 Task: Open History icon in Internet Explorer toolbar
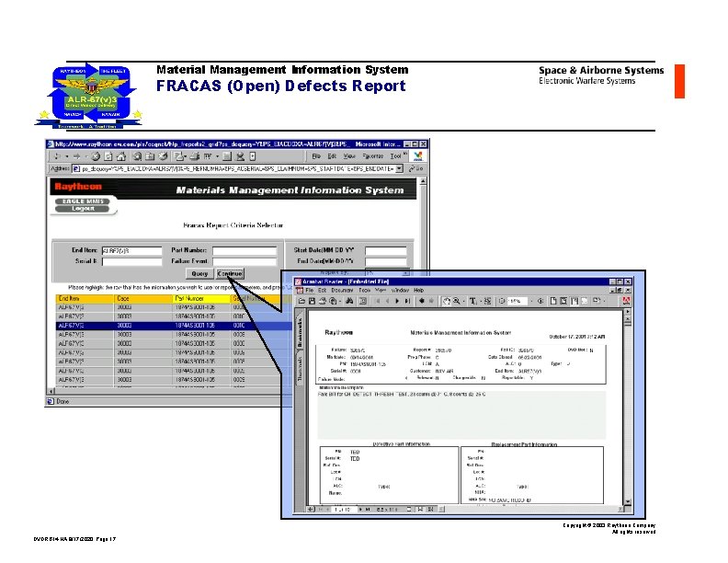pos(163,156)
